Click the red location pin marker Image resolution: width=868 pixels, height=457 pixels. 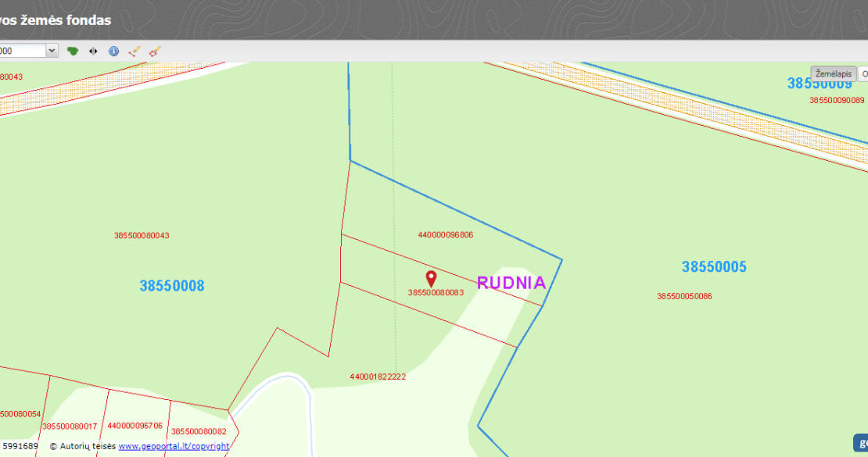click(x=431, y=279)
